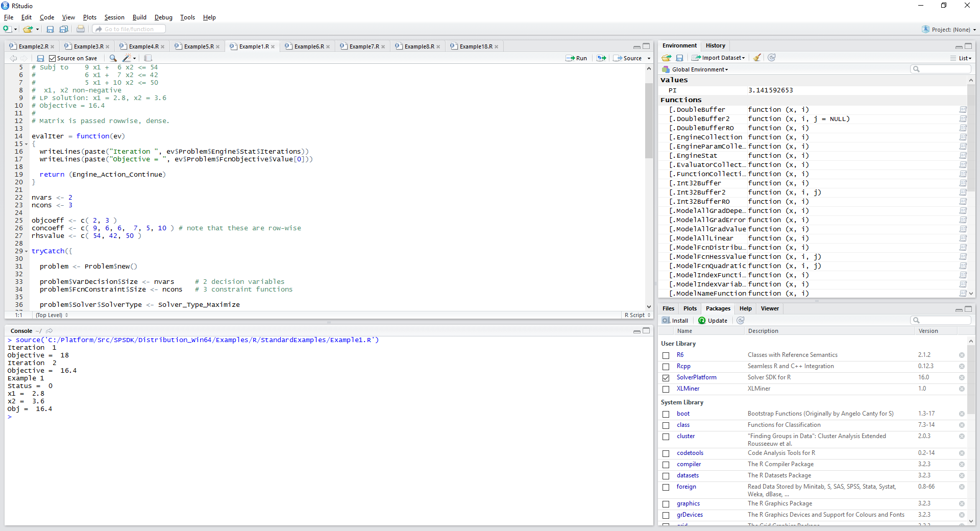Enable the XLMiner package checkbox
The image size is (980, 531).
pyautogui.click(x=666, y=389)
